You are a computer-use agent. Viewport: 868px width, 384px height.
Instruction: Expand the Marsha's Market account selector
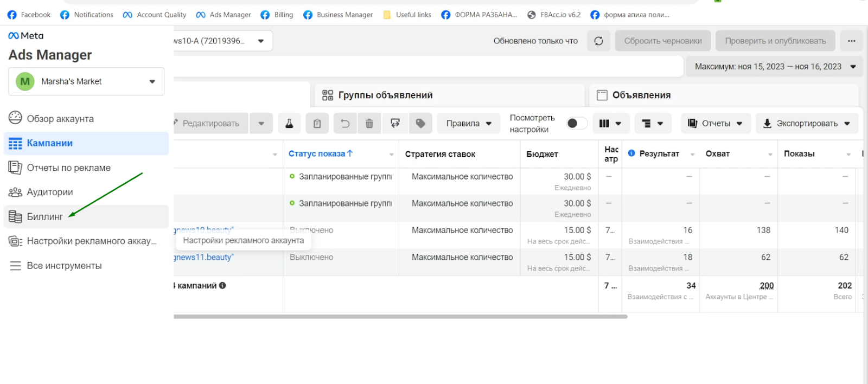tap(86, 81)
